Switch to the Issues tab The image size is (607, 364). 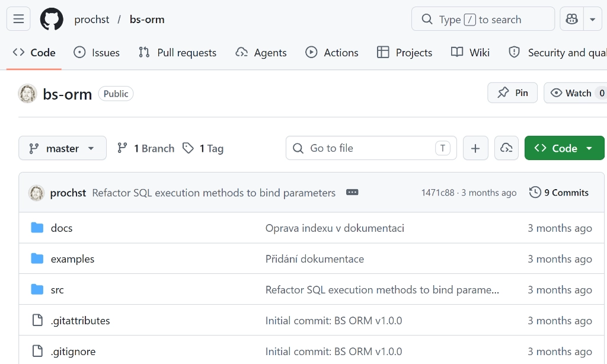[97, 52]
